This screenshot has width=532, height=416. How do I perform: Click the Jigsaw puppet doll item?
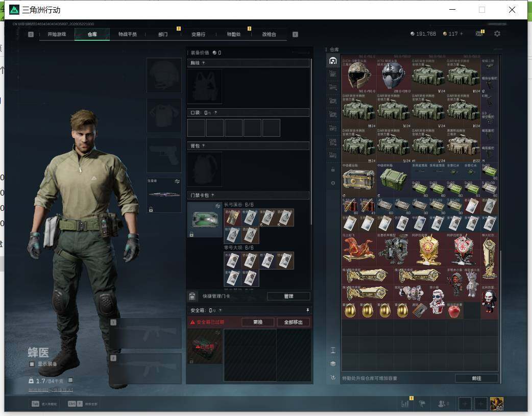[489, 302]
